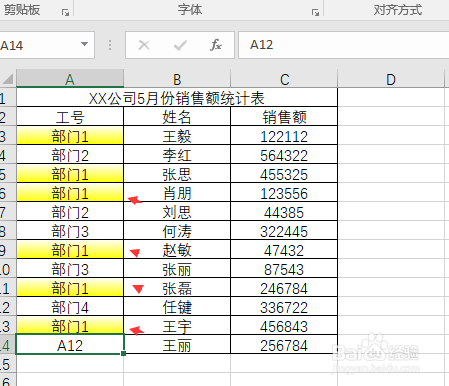Viewport: 449px width, 386px height.
Task: Select 部门3 cell beside 张丽
Action: coord(70,269)
